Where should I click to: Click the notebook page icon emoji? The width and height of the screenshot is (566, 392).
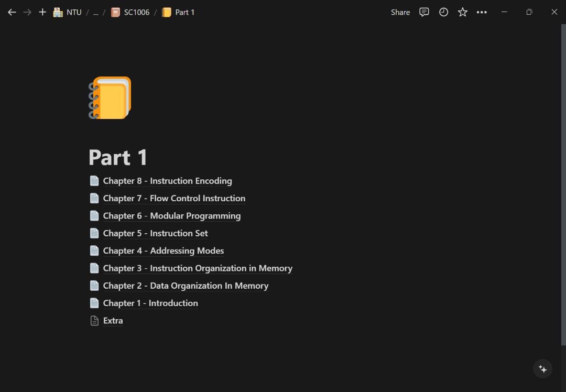coord(110,98)
